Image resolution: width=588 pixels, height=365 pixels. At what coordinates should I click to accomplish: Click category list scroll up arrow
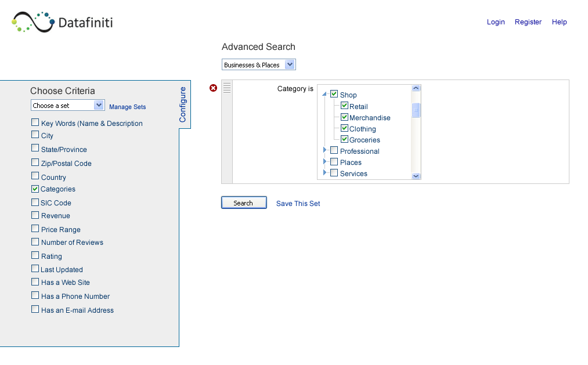(x=416, y=88)
